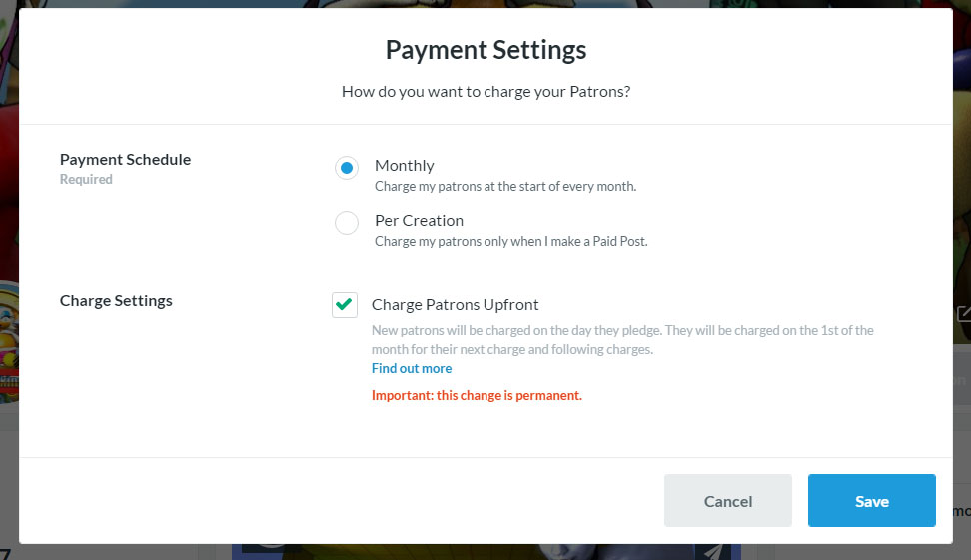Select the Monthly radio button
Viewport: 971px width, 560px height.
[x=347, y=168]
